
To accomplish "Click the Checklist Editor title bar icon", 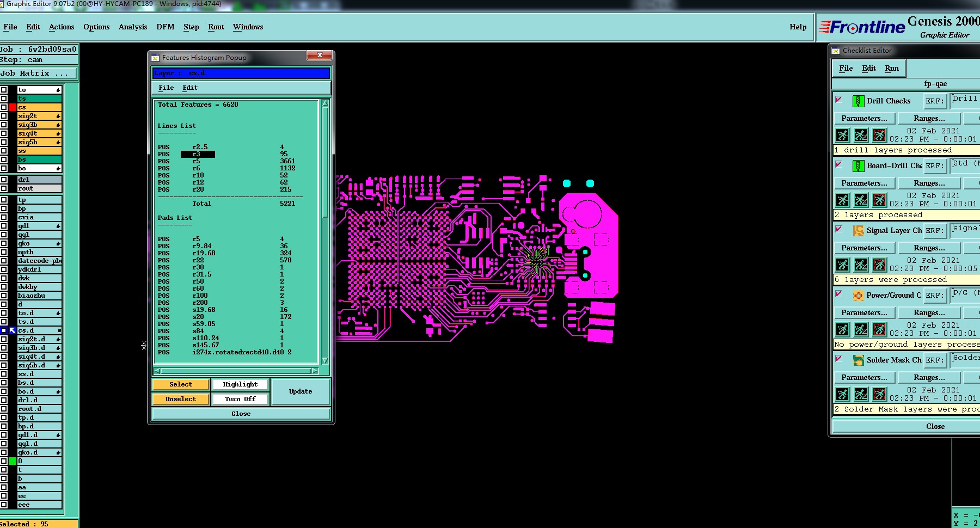I will click(836, 51).
